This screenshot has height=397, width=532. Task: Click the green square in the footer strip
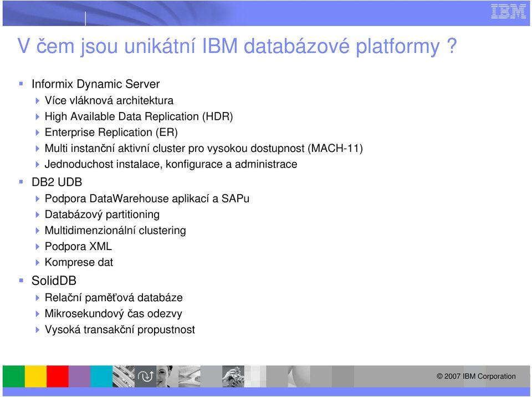13,376
